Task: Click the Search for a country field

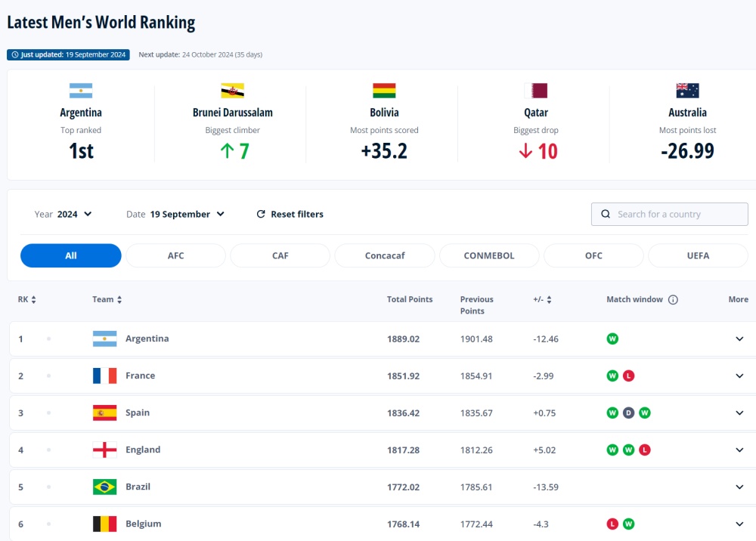Action: click(x=669, y=214)
